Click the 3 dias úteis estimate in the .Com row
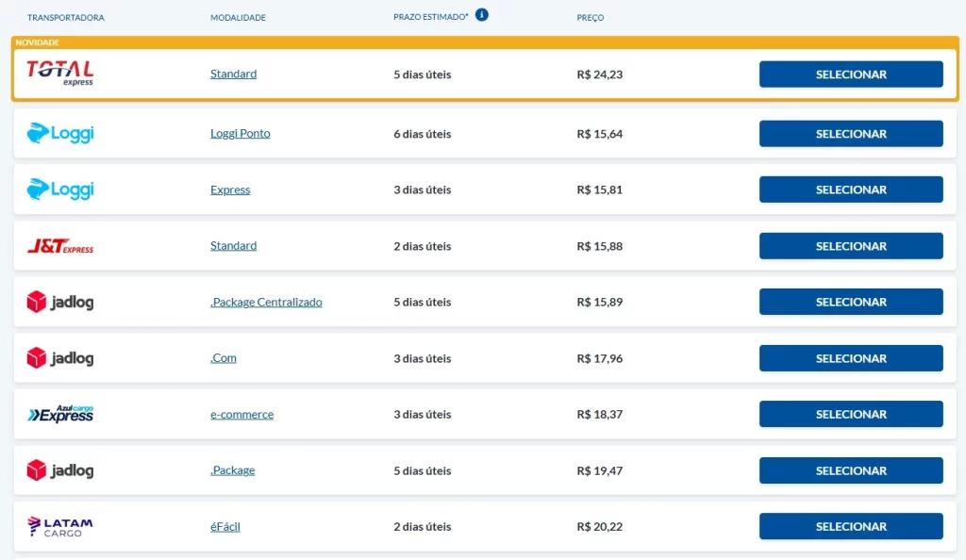The width and height of the screenshot is (966, 560). (423, 358)
